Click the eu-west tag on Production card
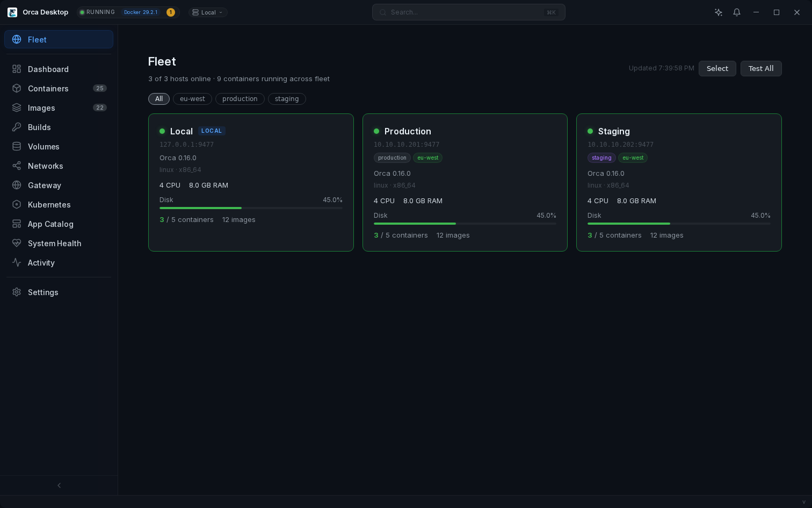 tap(428, 158)
